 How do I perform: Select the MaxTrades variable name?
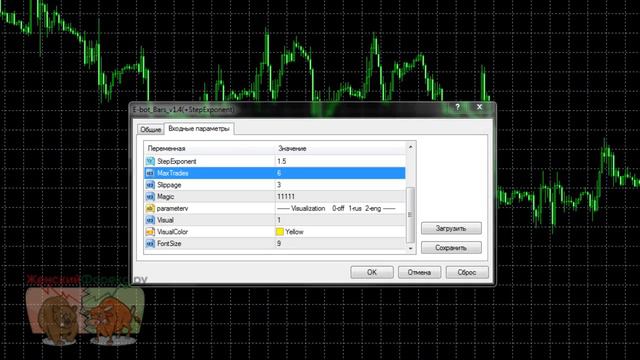(x=173, y=173)
